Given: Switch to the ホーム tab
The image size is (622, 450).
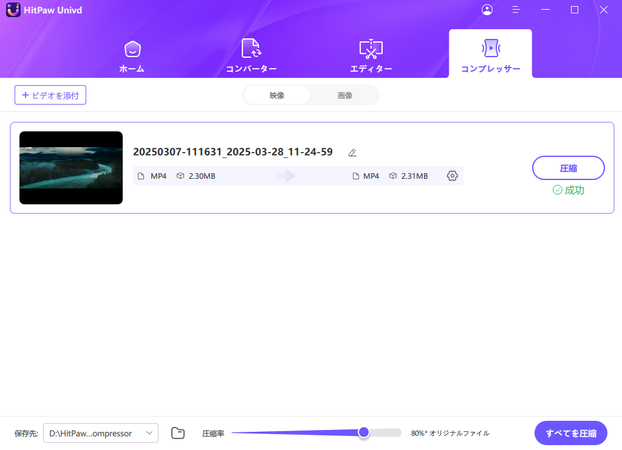Looking at the screenshot, I should [x=132, y=55].
